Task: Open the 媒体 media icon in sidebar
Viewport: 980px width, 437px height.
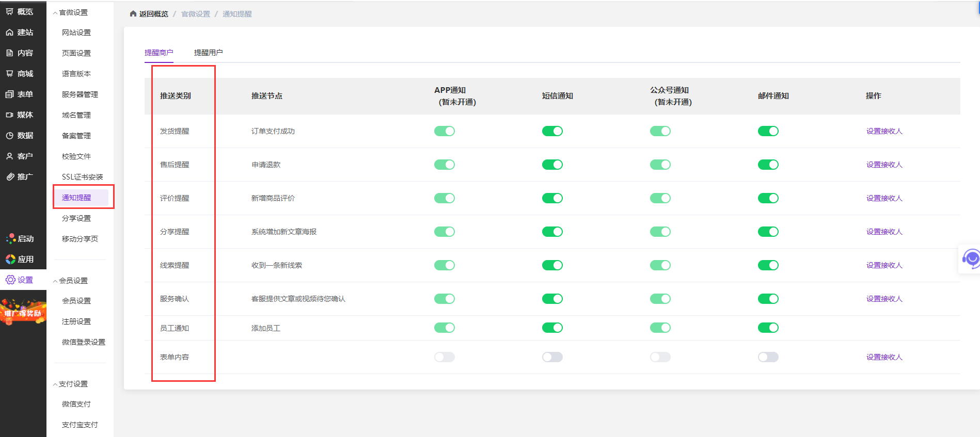Action: click(10, 115)
